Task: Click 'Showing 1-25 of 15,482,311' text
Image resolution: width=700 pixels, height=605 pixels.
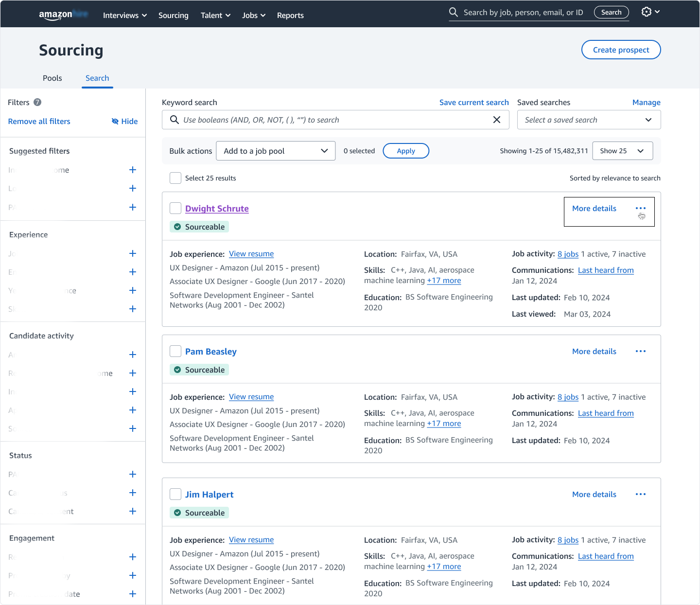Action: 544,151
